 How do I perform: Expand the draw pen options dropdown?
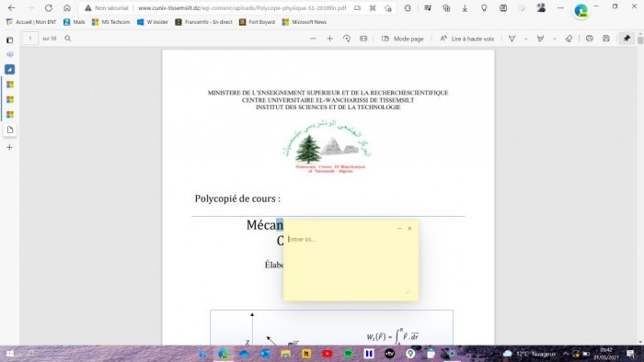click(525, 39)
